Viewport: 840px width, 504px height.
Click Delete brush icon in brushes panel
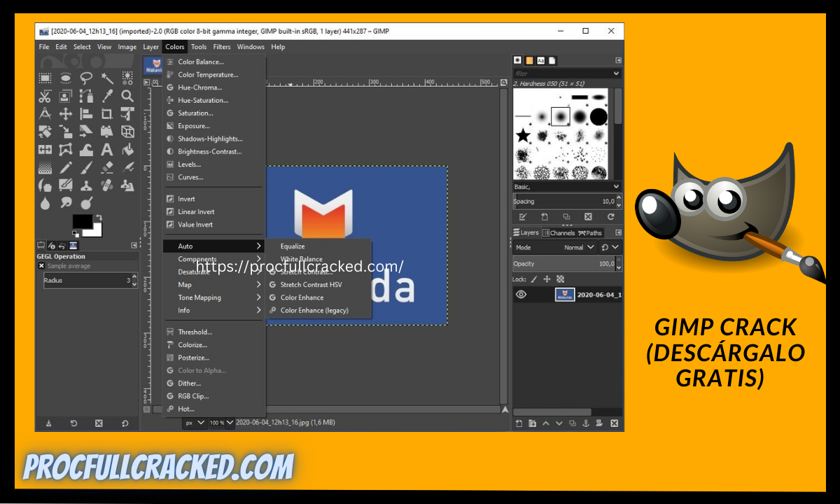(588, 217)
